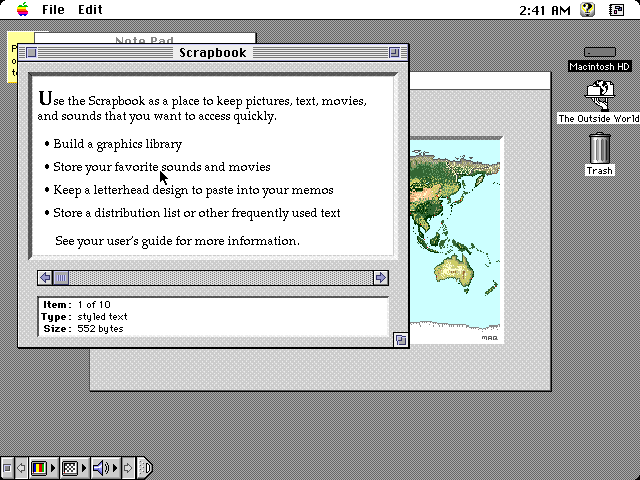Click the Control Strip scroll left arrow

21,468
